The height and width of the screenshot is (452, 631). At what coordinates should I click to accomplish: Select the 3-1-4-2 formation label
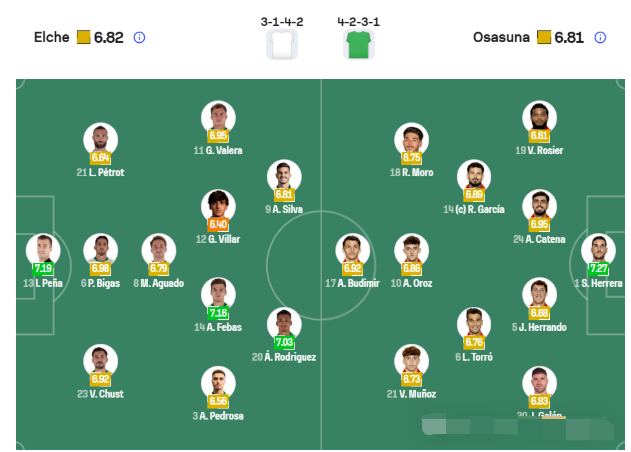coord(283,20)
